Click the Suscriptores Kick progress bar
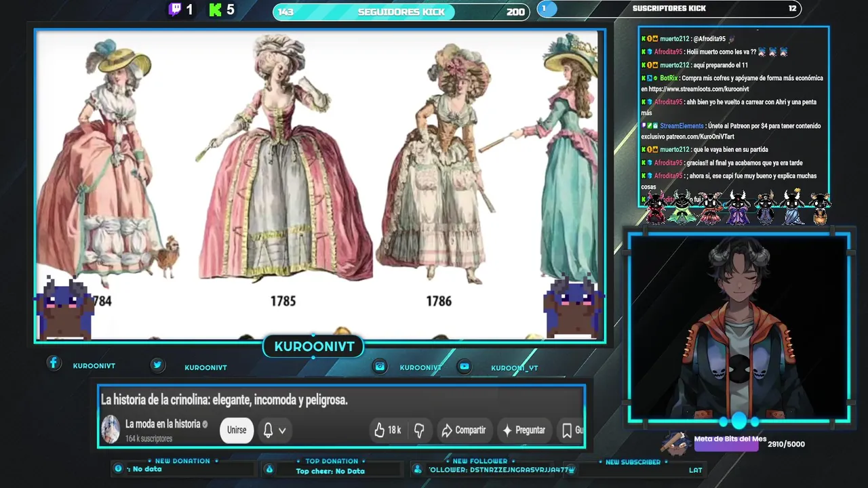The width and height of the screenshot is (868, 488). coord(669,8)
